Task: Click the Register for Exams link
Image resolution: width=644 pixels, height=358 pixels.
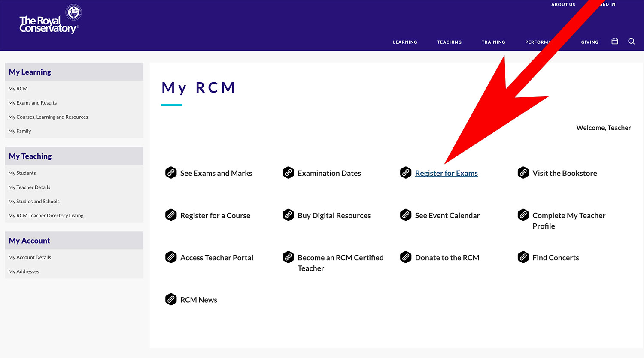Action: coord(446,173)
